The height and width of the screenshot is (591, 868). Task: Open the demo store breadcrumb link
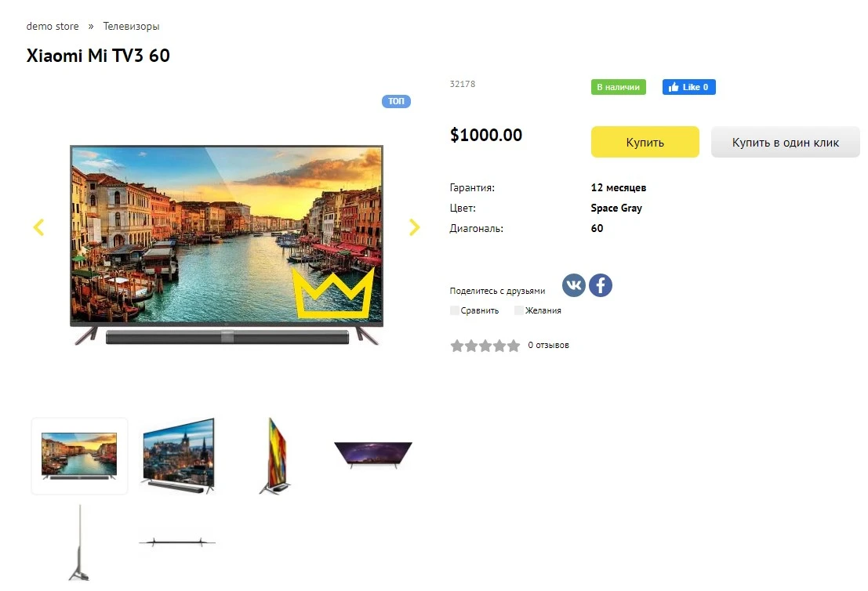coord(53,26)
